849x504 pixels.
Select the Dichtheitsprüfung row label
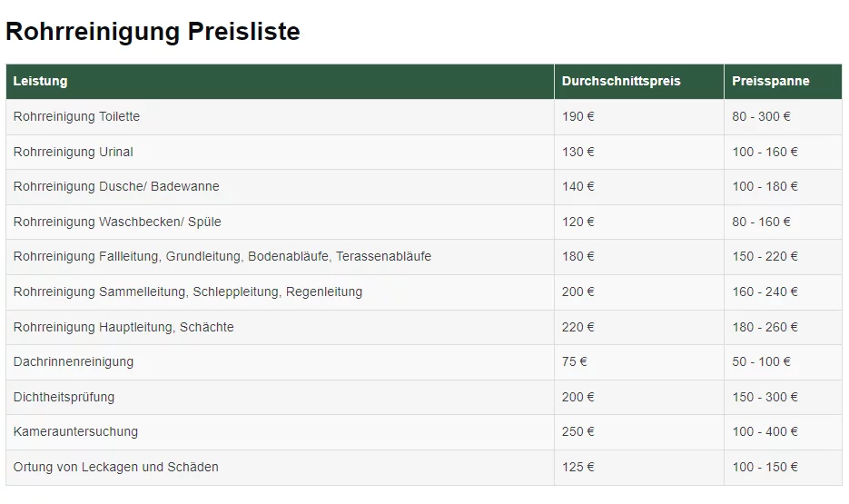(64, 397)
